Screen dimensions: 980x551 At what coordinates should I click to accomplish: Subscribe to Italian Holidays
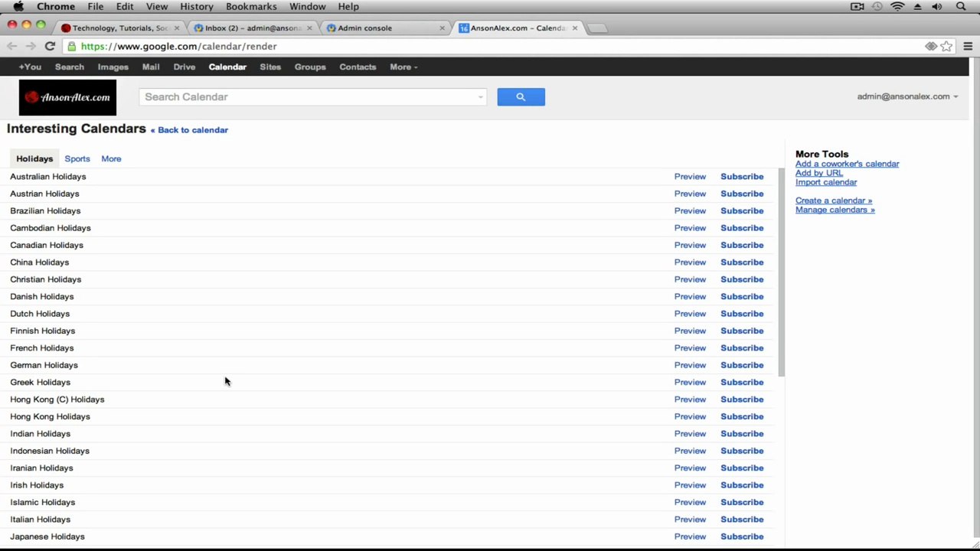[x=742, y=519]
